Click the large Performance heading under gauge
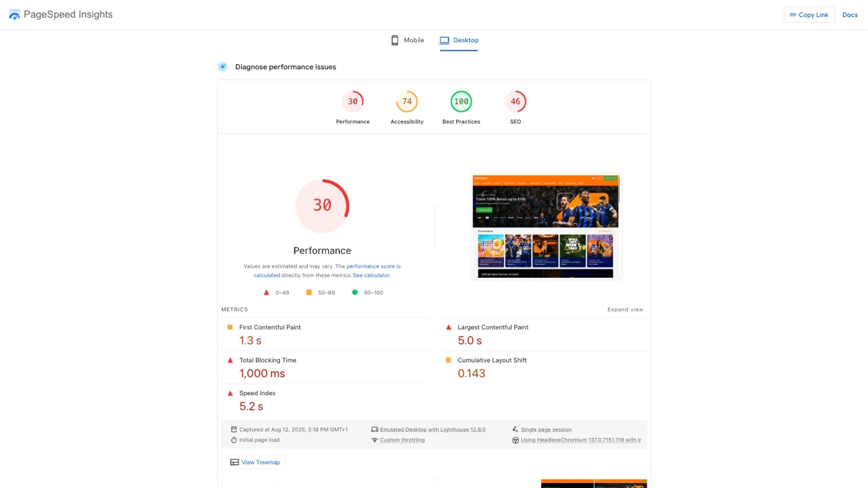Screen dimensions: 868x488 point(322,250)
